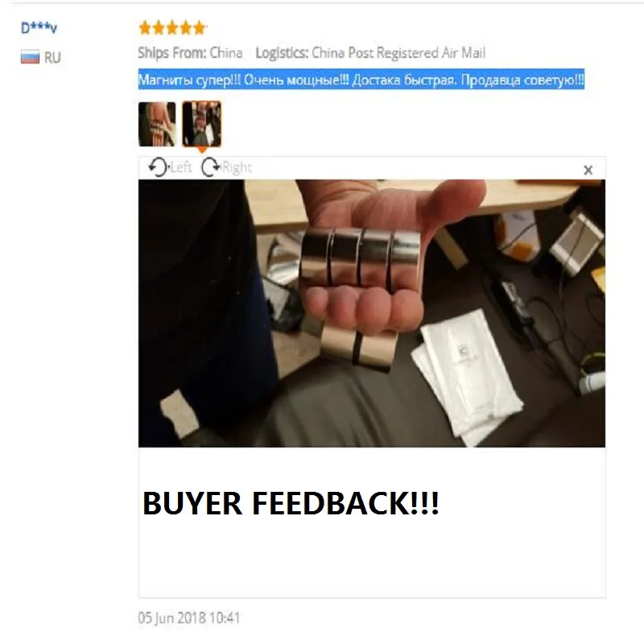
Task: Click the Russian flag icon
Action: (x=30, y=57)
